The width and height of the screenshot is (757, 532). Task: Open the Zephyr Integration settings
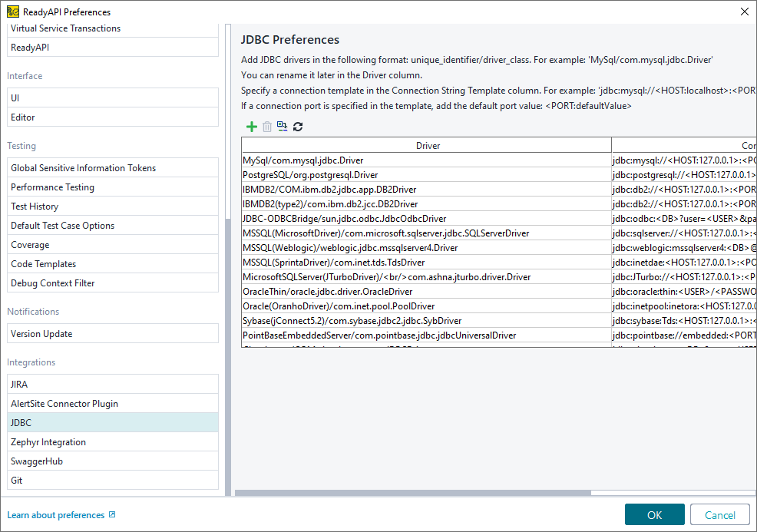(x=112, y=441)
